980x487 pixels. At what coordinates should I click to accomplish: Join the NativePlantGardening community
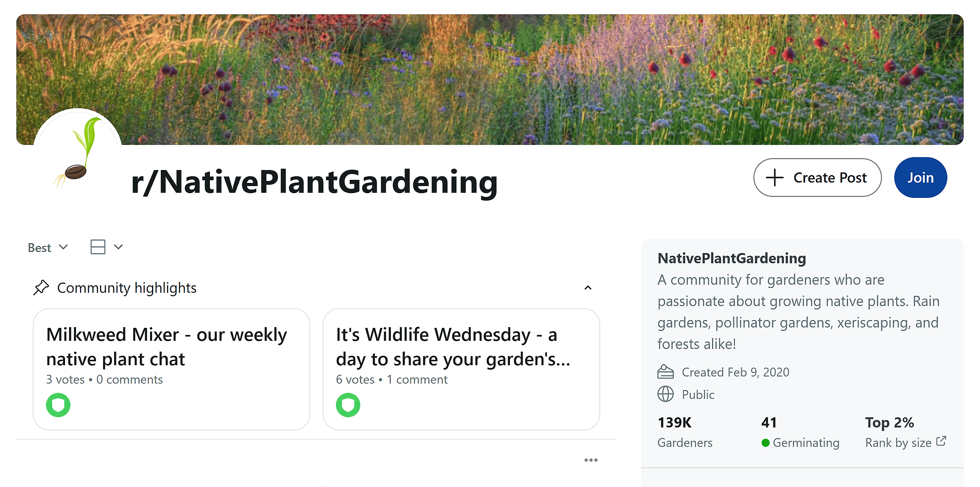click(920, 177)
